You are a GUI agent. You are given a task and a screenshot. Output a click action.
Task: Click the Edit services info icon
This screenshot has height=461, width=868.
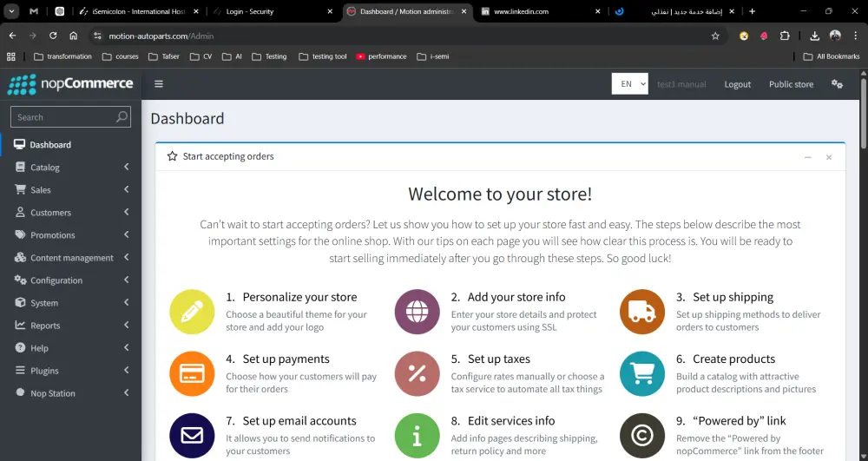point(417,436)
